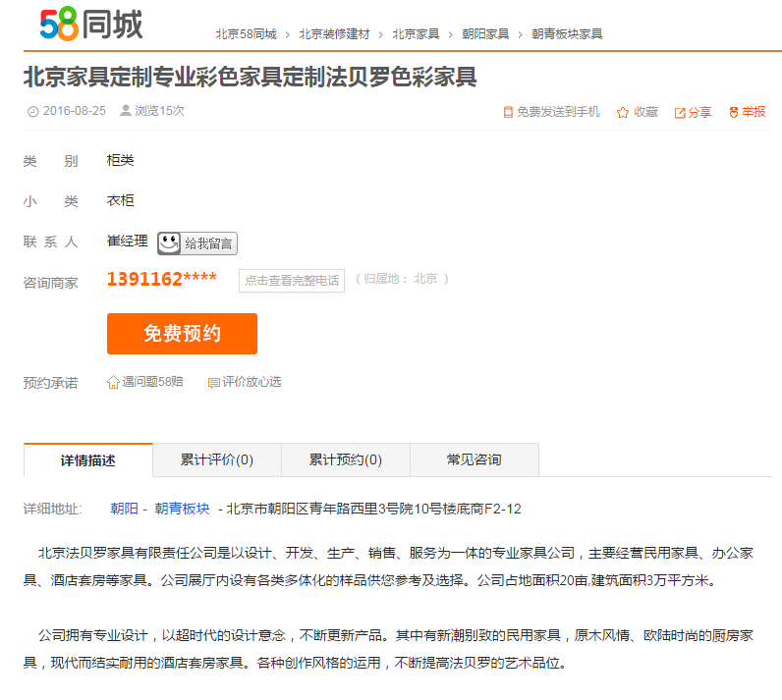Click the 评价放心选 promise text

coord(251,382)
